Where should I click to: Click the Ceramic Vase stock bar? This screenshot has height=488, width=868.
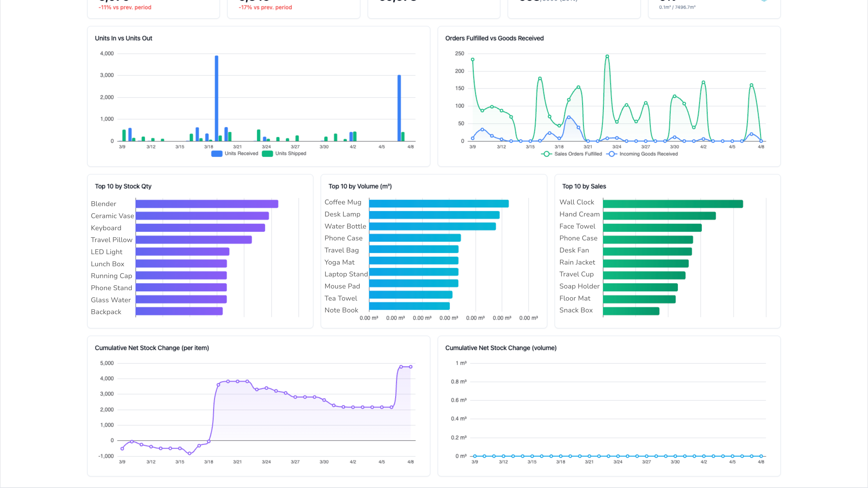point(202,216)
